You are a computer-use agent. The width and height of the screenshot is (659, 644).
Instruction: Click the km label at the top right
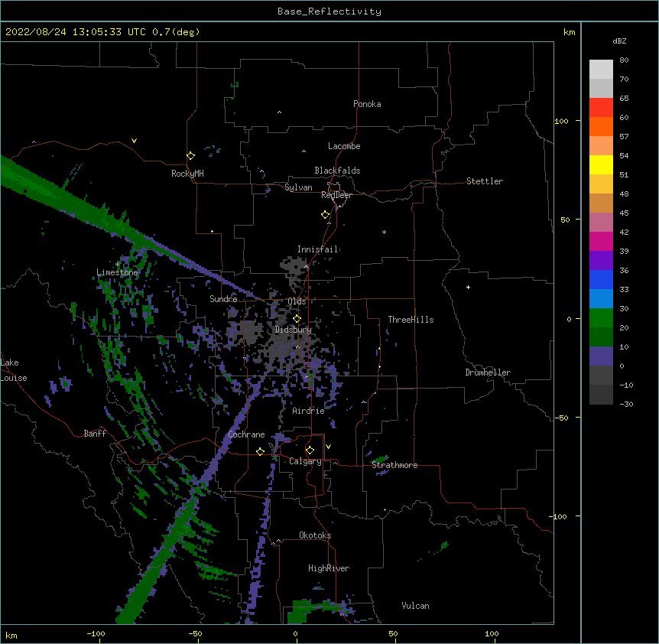coord(570,32)
